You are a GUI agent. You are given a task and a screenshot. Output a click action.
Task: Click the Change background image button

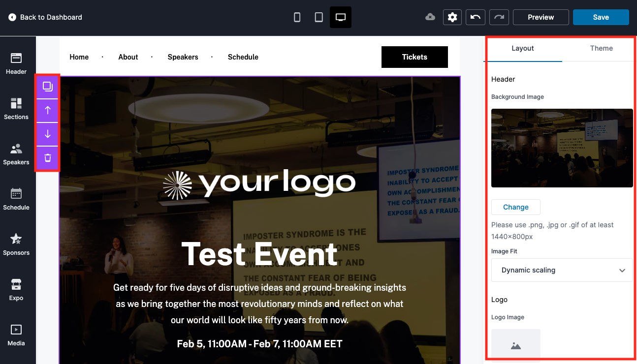(516, 207)
